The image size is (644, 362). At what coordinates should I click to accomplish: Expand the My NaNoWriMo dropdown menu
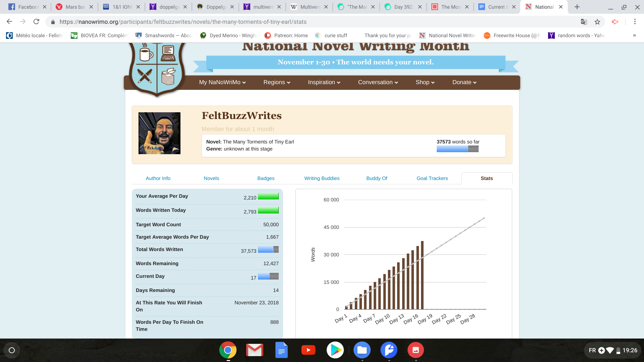[222, 82]
